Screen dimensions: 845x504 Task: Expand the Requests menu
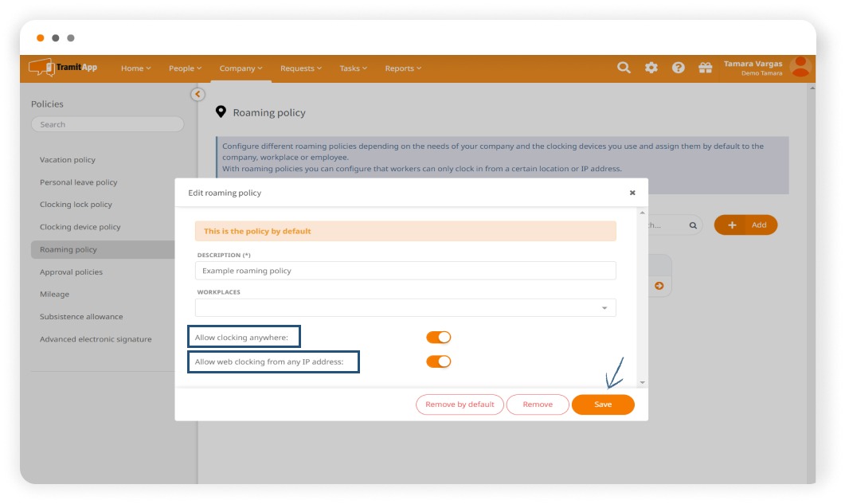pyautogui.click(x=300, y=68)
